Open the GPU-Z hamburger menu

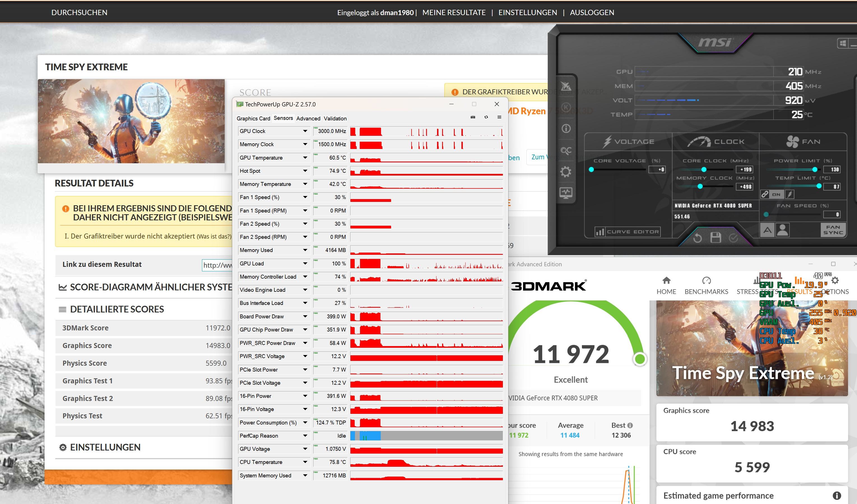499,117
